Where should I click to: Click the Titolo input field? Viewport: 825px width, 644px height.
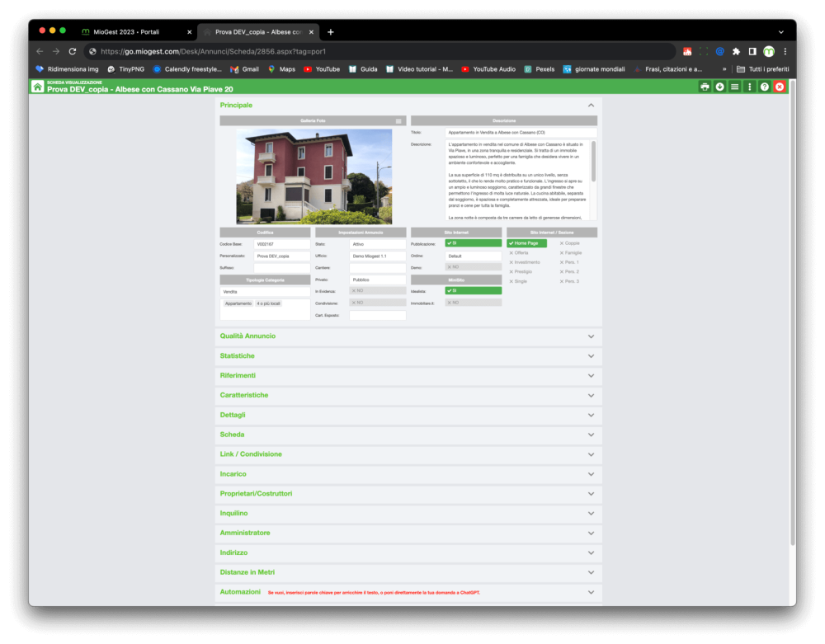pos(521,133)
